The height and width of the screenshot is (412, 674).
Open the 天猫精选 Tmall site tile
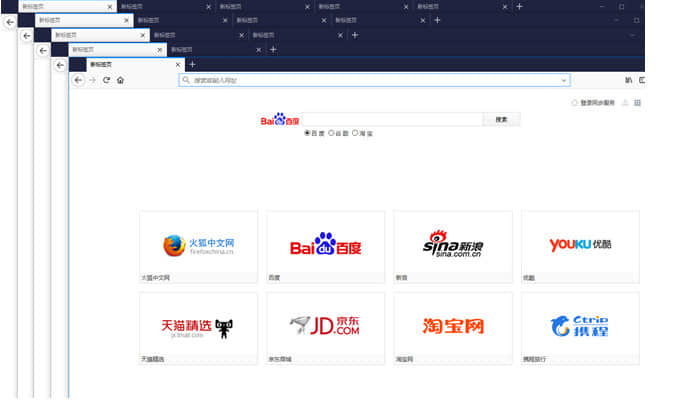click(x=199, y=328)
